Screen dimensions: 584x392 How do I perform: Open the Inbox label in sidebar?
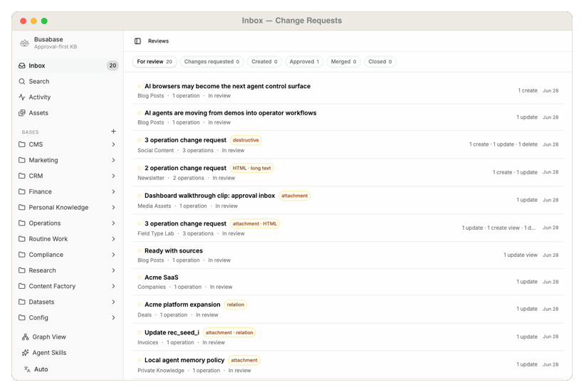click(x=37, y=65)
